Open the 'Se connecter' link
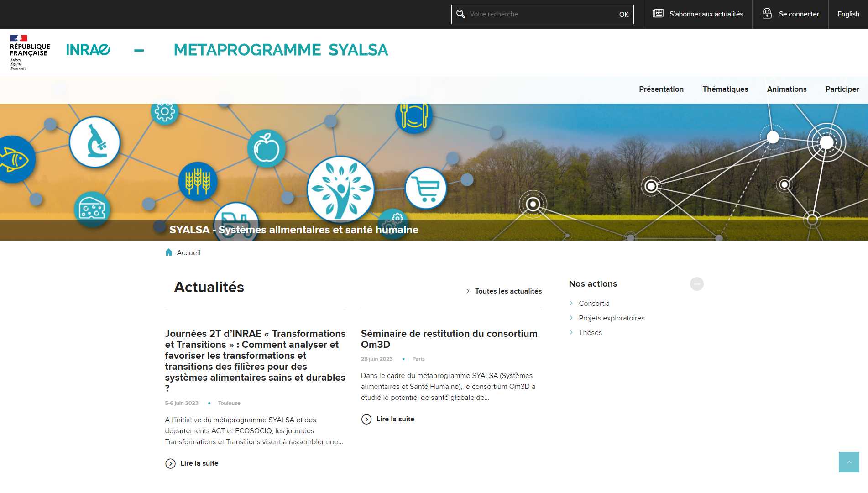The width and height of the screenshot is (868, 493). (799, 14)
